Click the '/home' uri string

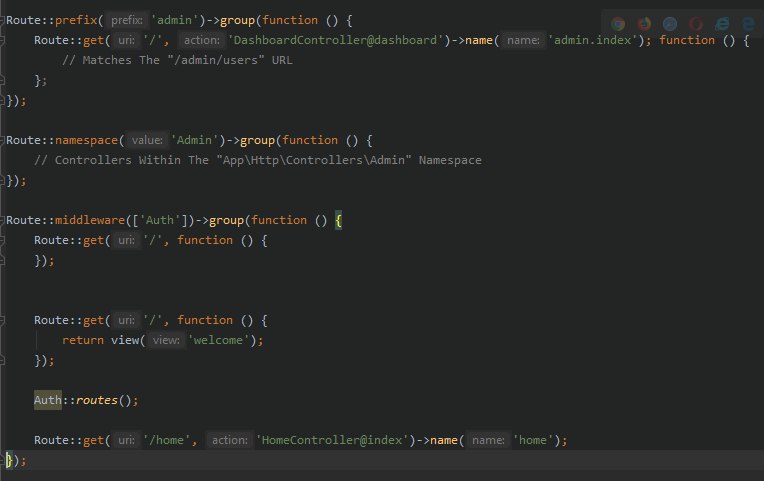click(167, 440)
